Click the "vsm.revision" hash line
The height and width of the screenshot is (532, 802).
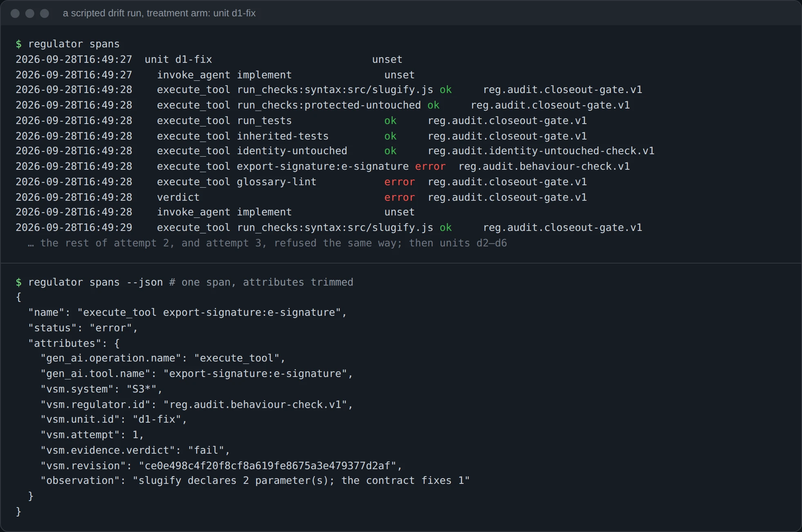[x=221, y=466]
